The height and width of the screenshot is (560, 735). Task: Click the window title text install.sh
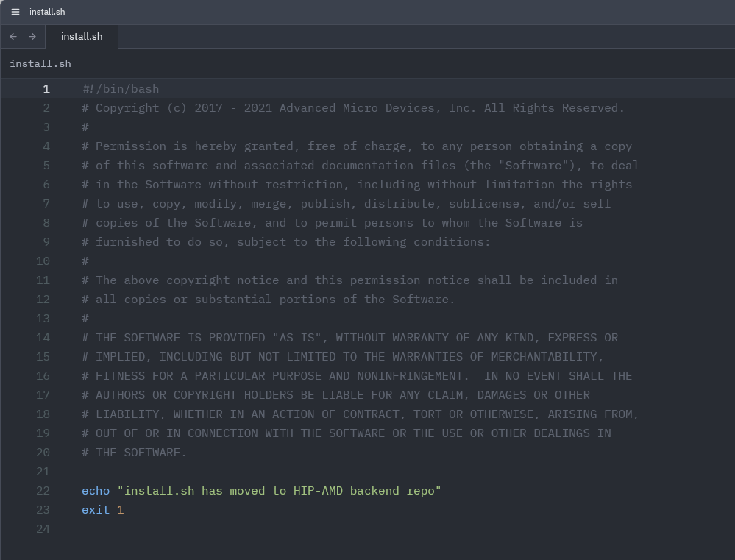pos(47,12)
